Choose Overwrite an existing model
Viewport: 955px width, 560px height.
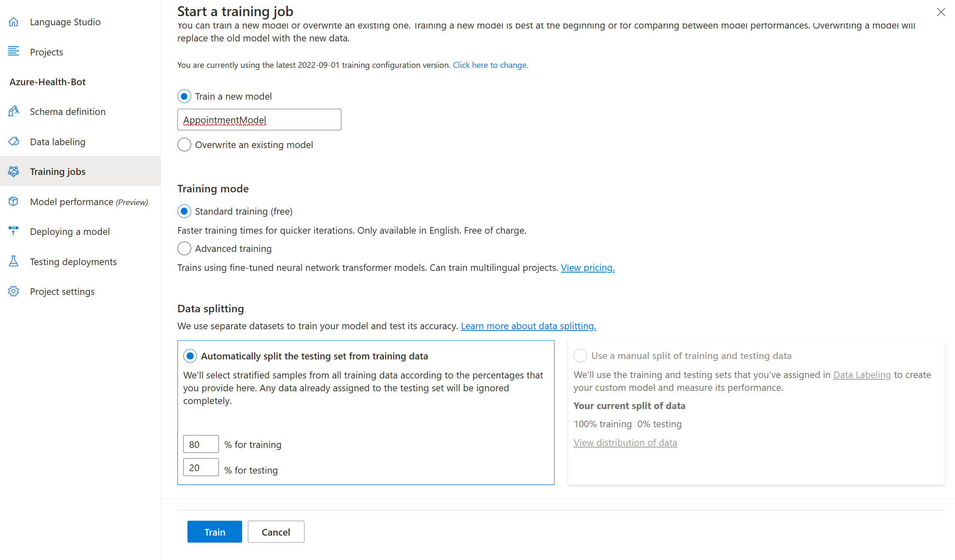184,144
